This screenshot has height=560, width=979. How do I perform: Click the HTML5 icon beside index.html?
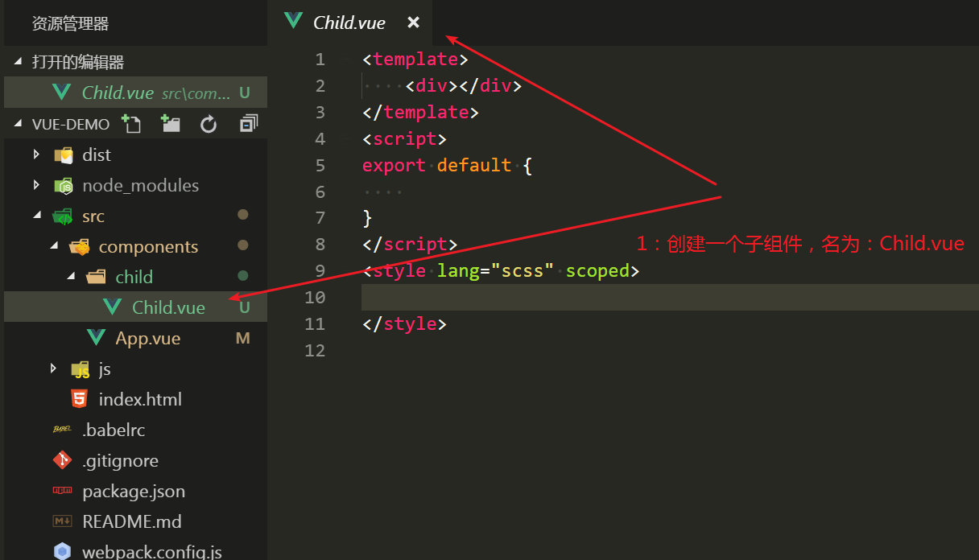click(x=80, y=399)
